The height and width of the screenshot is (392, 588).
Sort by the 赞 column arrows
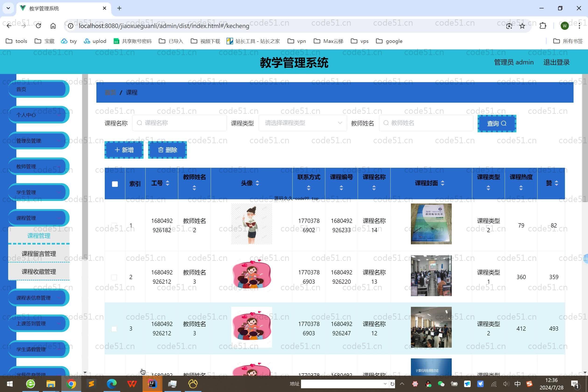coord(556,183)
